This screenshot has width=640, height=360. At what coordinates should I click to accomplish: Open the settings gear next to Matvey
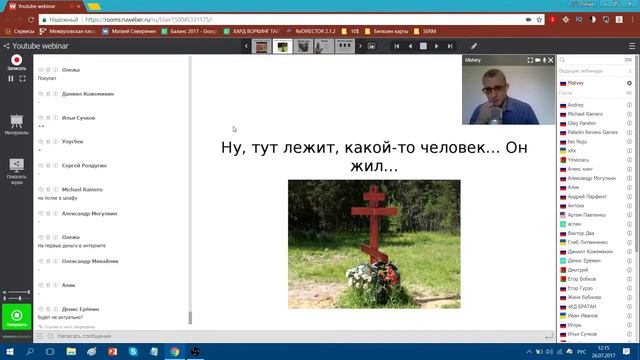click(629, 83)
